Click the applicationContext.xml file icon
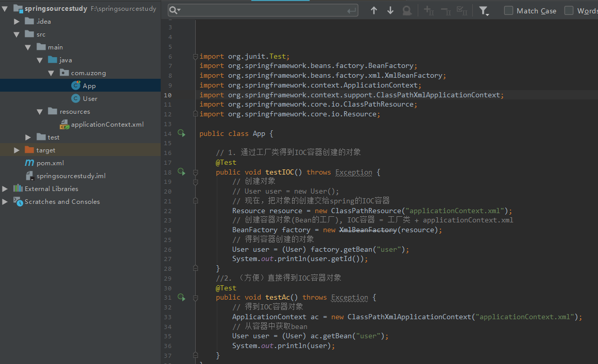Screen dimensions: 598x364 [64, 124]
